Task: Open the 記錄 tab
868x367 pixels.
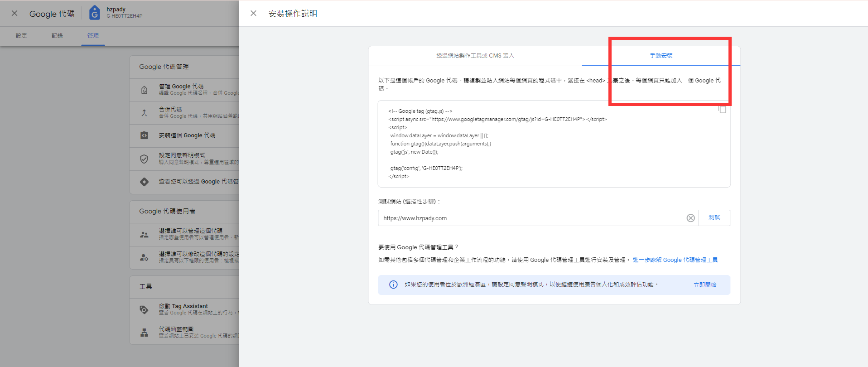Action: 57,36
